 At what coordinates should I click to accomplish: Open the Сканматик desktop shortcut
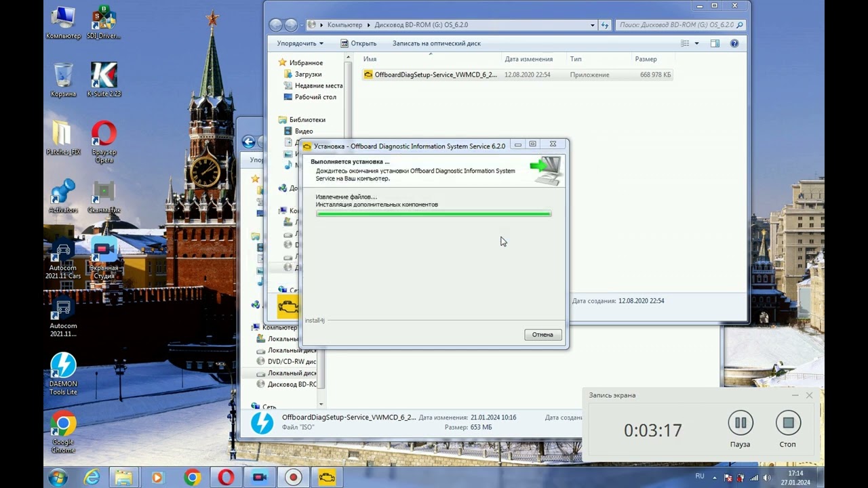click(104, 197)
